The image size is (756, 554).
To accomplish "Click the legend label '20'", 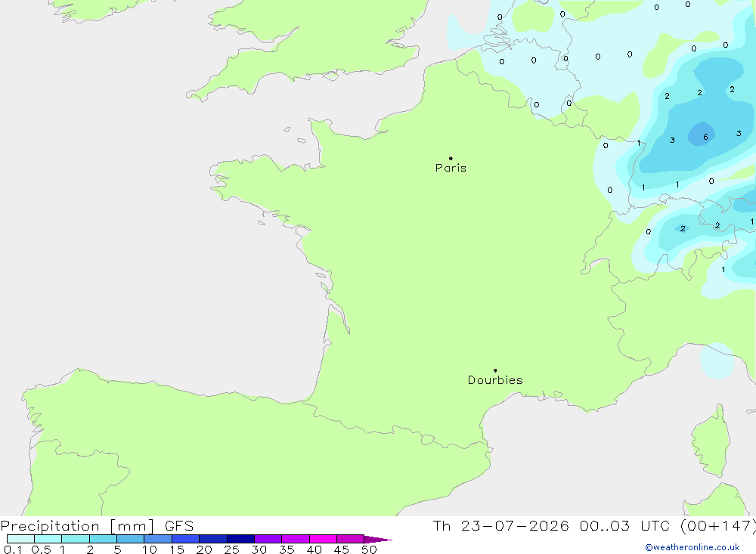I will [x=204, y=549].
